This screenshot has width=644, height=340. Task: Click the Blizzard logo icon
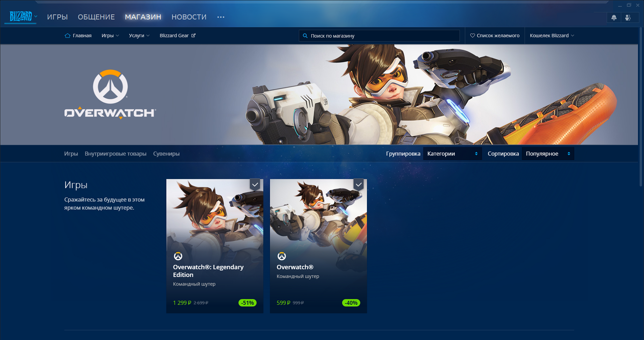(21, 16)
